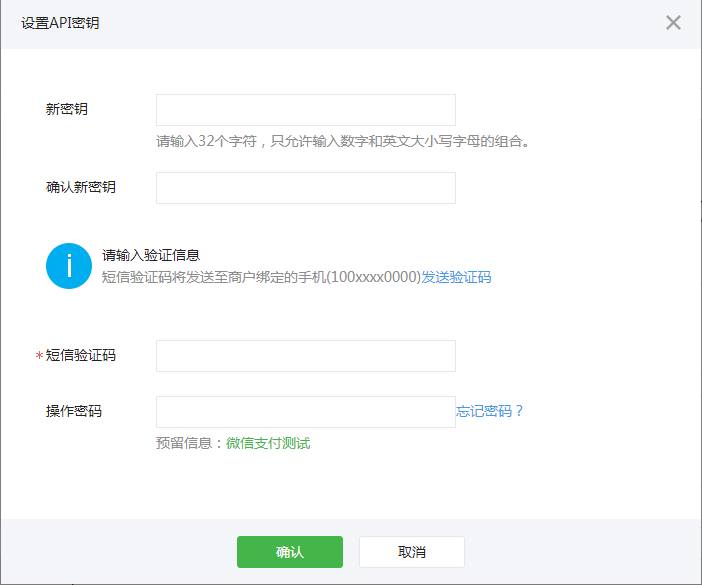Focus the 新密钥 input field

click(305, 110)
